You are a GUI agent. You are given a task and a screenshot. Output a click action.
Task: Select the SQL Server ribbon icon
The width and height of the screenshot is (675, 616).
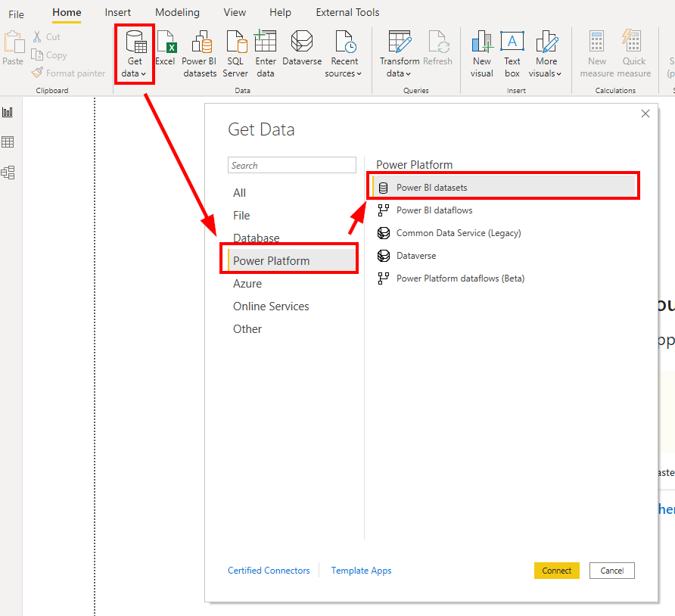coord(235,54)
